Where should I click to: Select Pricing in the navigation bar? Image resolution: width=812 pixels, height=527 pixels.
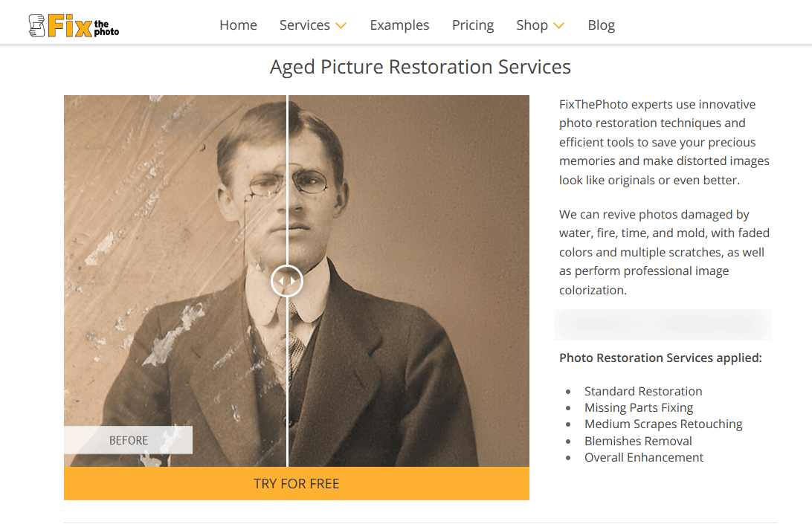click(472, 25)
